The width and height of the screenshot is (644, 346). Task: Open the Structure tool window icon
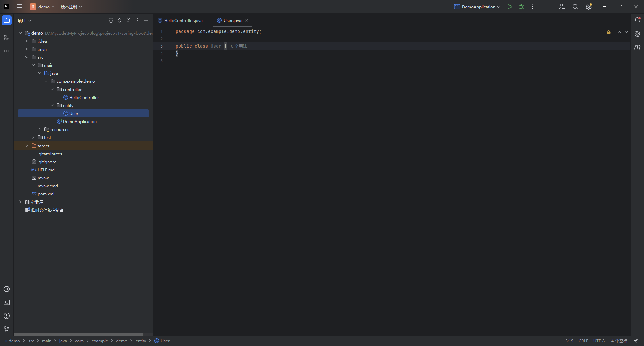[7, 38]
